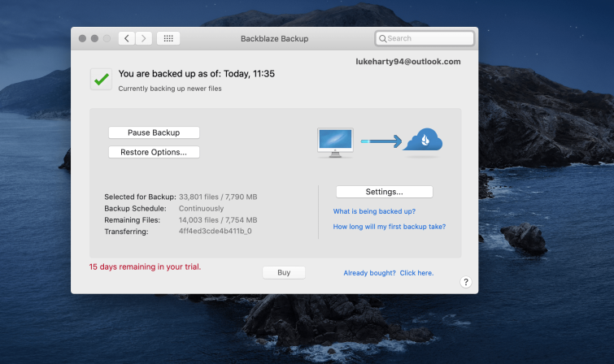Click the transfer arrow between computer and cloud

[x=381, y=141]
